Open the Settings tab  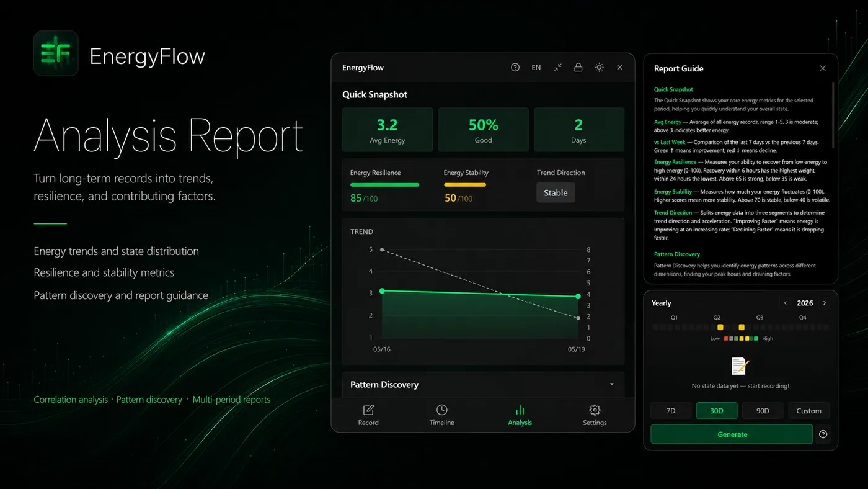595,415
